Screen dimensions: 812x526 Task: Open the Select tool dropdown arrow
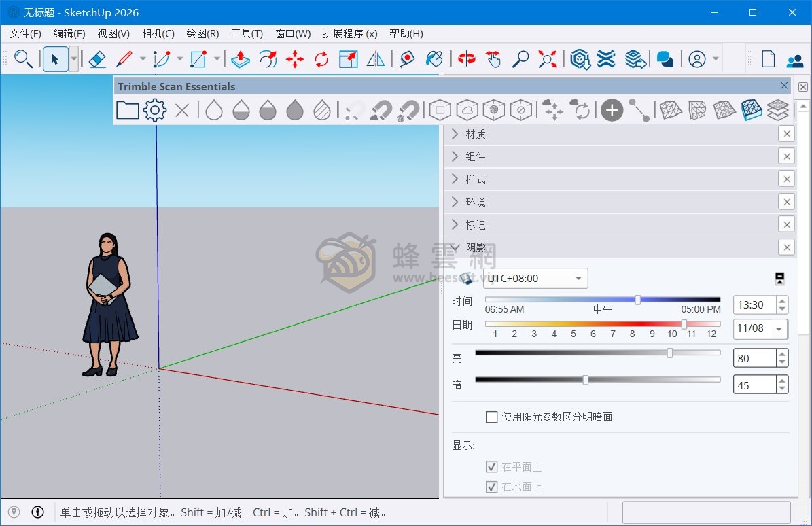coord(74,59)
